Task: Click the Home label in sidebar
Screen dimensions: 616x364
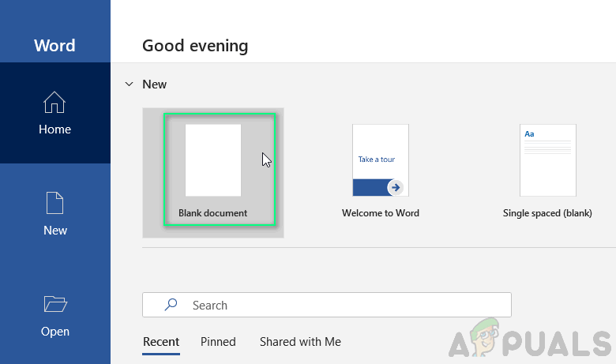Action: [54, 129]
